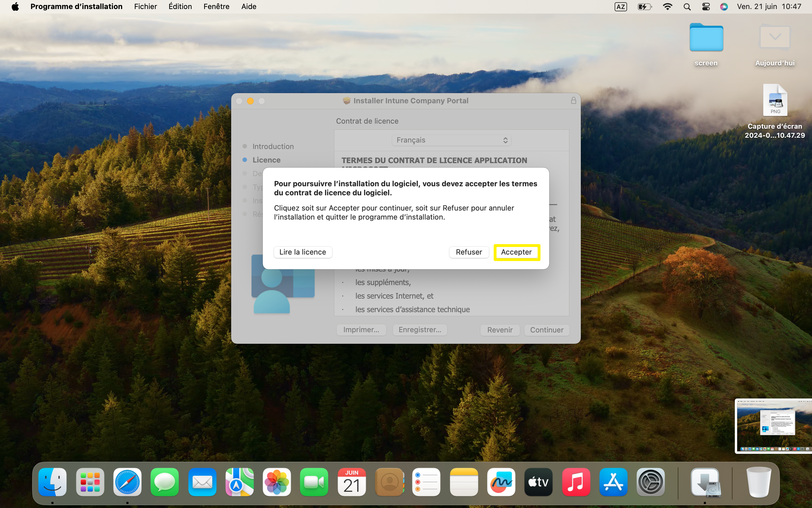Open Photos from the Dock
Image resolution: width=812 pixels, height=508 pixels.
[277, 482]
